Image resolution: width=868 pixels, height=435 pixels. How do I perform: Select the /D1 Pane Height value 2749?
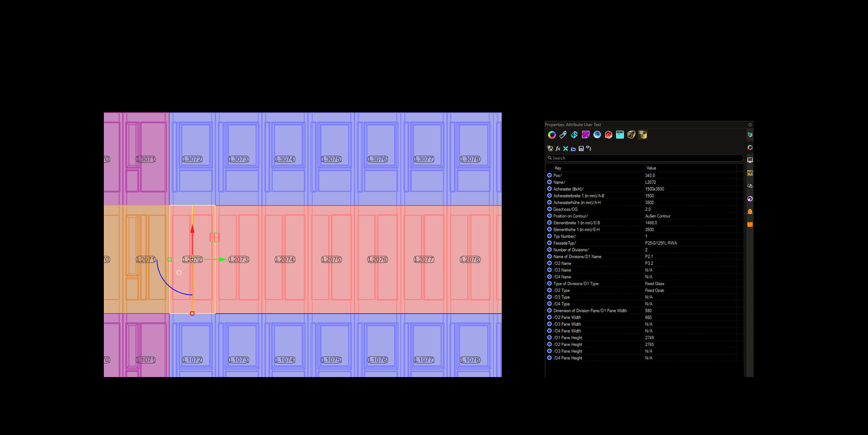(649, 338)
